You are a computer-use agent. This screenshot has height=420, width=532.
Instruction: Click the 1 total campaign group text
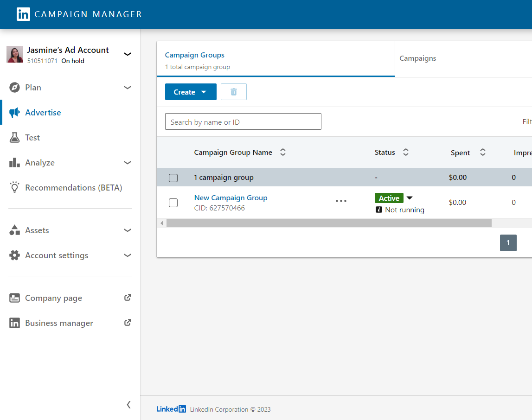pyautogui.click(x=198, y=67)
